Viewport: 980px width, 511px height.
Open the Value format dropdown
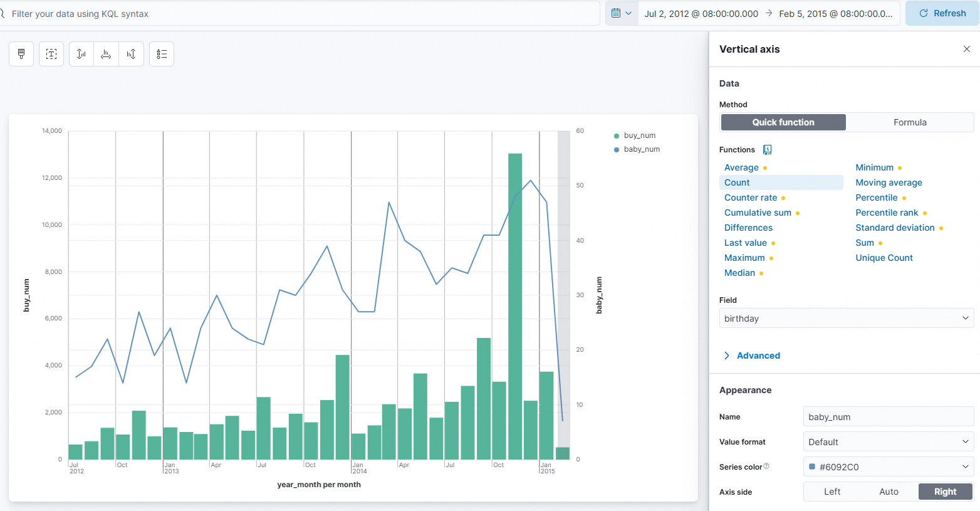[x=888, y=442]
